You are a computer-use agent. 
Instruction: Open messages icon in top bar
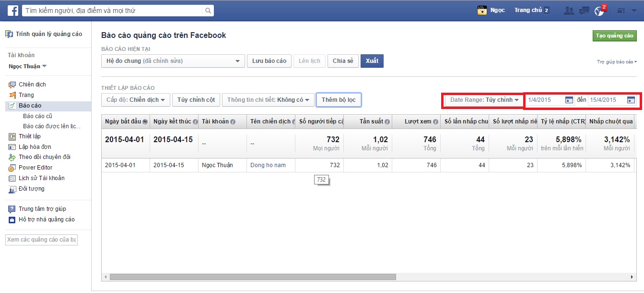point(584,11)
